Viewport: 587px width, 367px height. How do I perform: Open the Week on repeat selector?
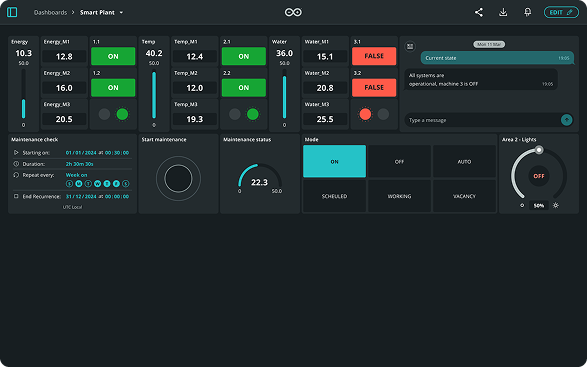tap(76, 175)
